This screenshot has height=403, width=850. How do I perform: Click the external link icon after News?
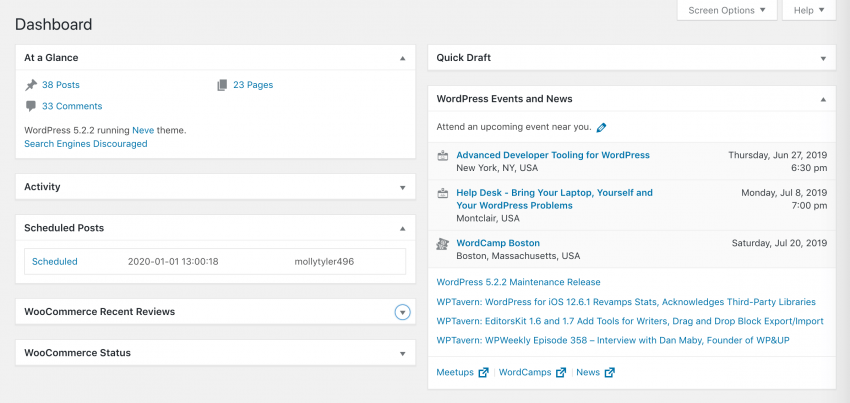[x=610, y=373]
